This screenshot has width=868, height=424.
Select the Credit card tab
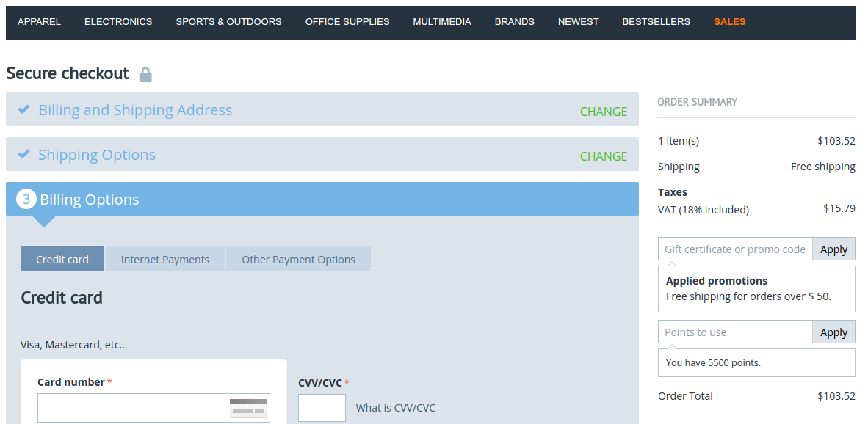pyautogui.click(x=62, y=259)
